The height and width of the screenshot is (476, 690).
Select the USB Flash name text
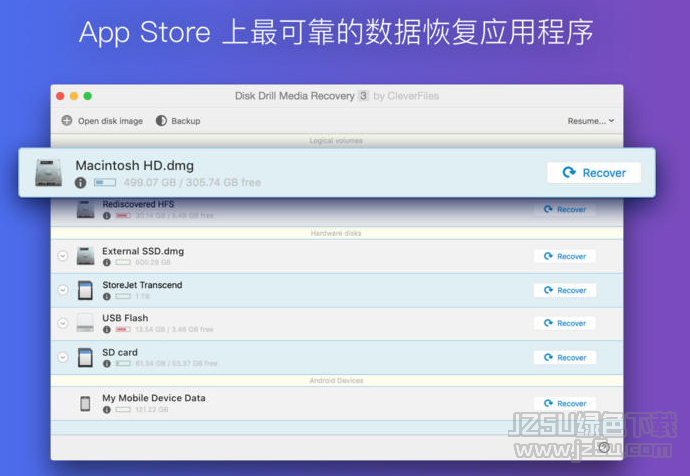(x=125, y=318)
